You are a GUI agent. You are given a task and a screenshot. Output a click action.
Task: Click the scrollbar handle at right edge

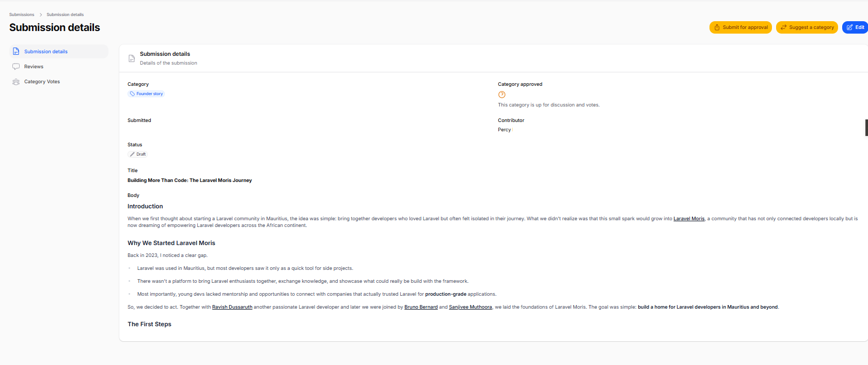(866, 128)
